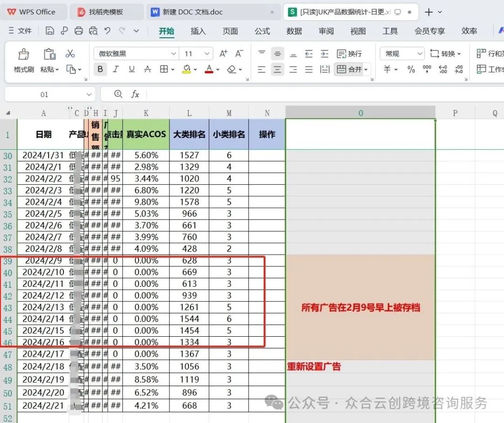This screenshot has width=504, height=423.
Task: Toggle Strikethrough formatting
Action: 147,69
